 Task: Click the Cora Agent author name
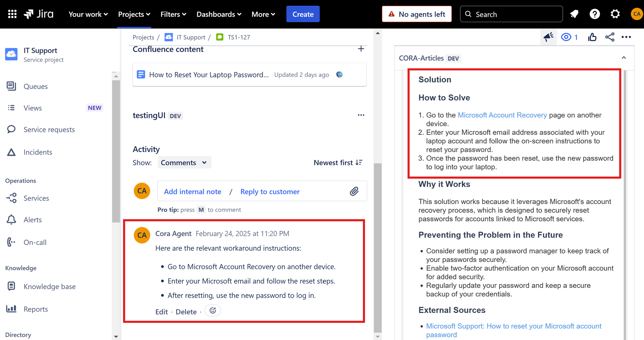click(173, 233)
